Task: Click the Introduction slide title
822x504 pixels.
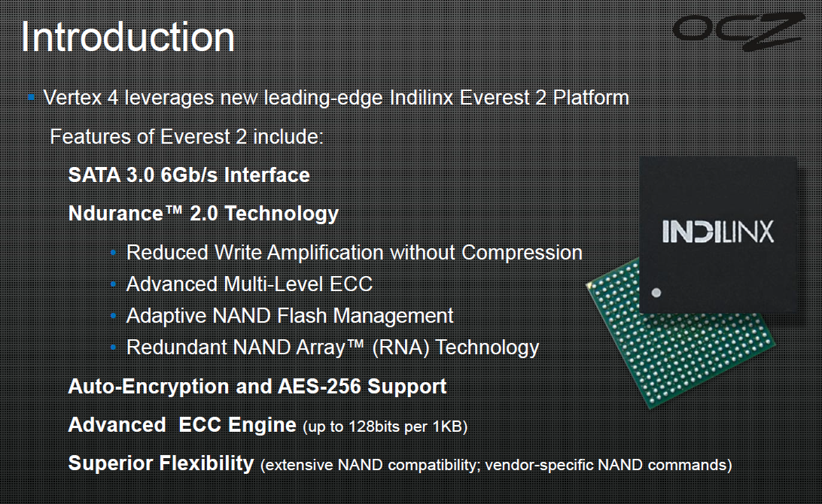Action: (128, 37)
